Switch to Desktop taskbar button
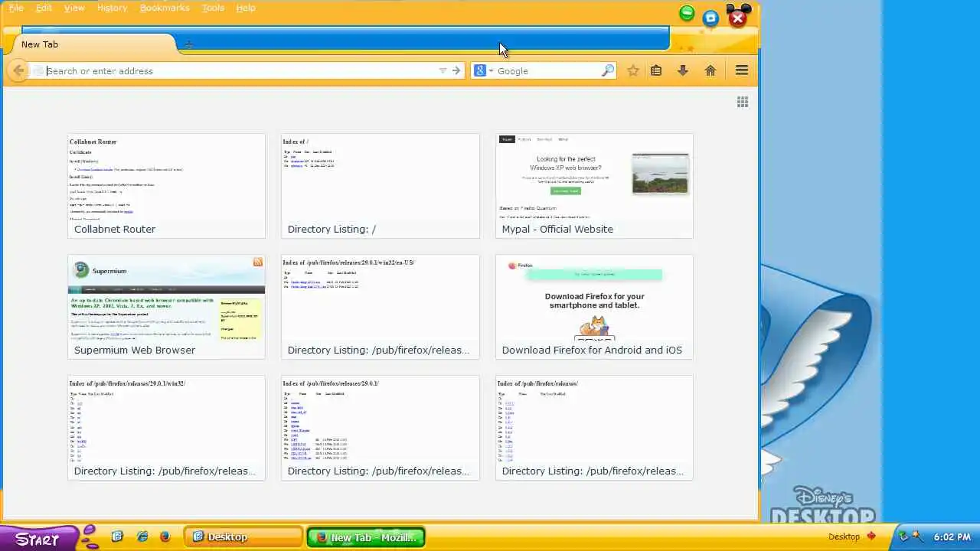 point(243,537)
